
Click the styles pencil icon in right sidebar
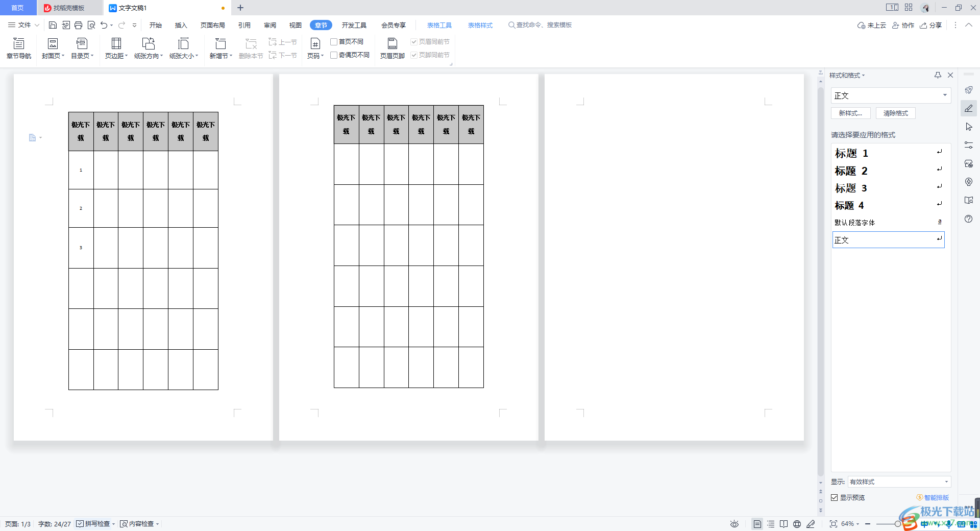pos(969,108)
